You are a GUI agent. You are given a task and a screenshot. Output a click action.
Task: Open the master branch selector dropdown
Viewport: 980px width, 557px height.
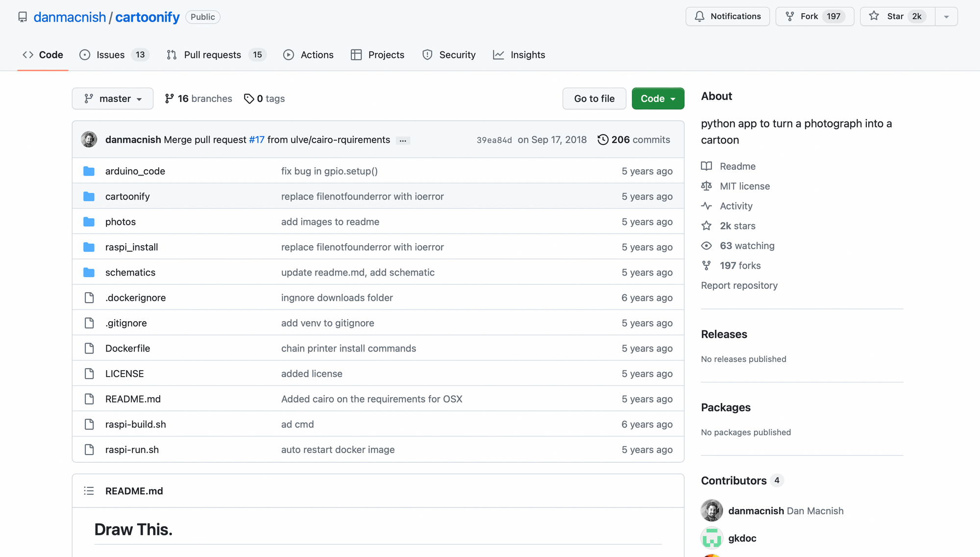tap(113, 99)
